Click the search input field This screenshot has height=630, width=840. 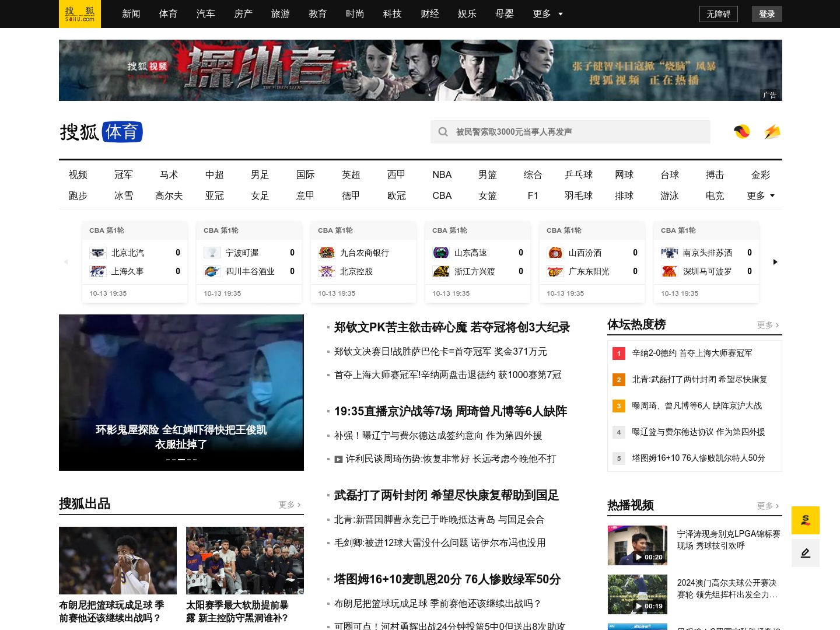(x=570, y=132)
